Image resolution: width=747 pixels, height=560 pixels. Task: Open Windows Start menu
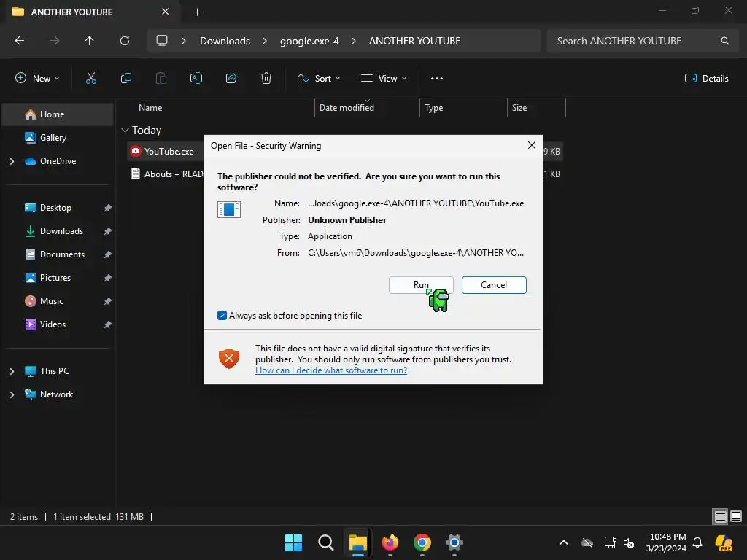click(x=293, y=542)
